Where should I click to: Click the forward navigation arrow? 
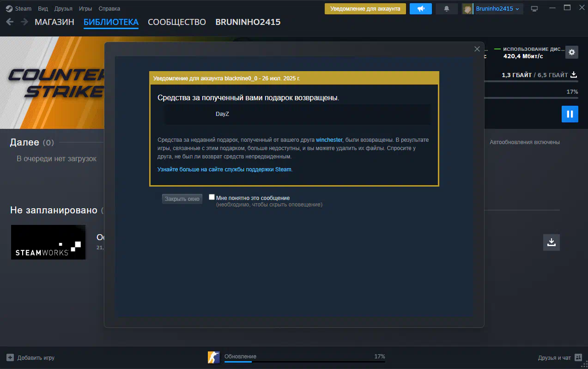(24, 22)
